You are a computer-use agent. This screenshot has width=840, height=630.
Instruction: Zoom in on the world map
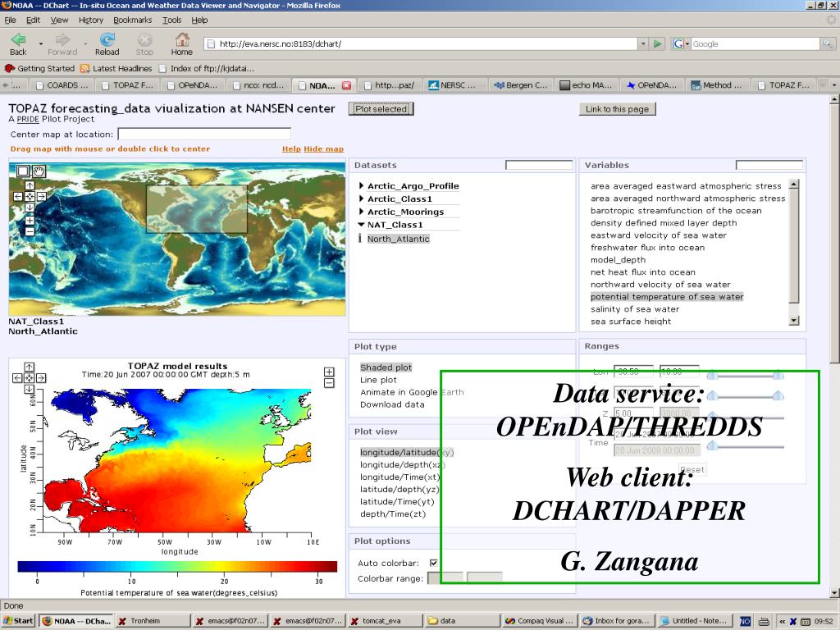click(x=30, y=220)
